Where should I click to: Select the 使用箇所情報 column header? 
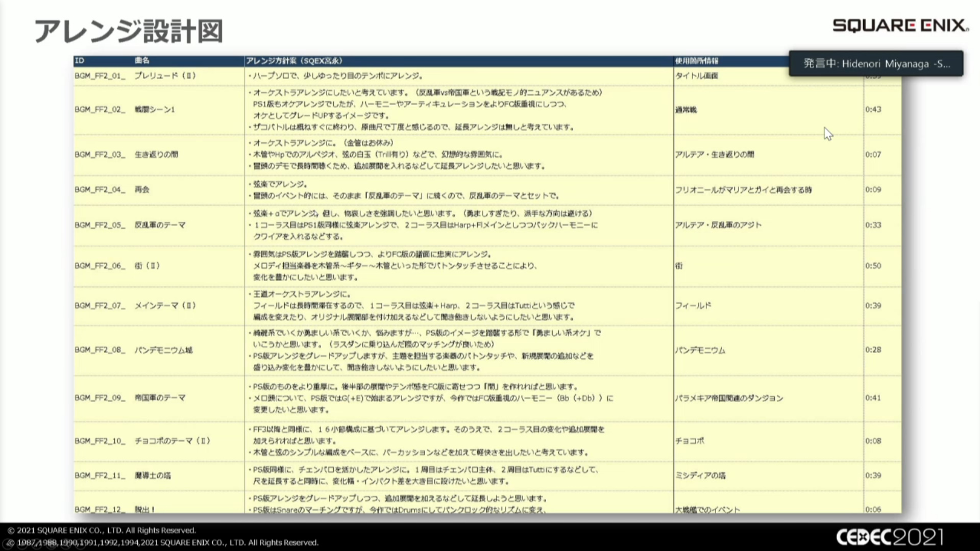tap(697, 61)
